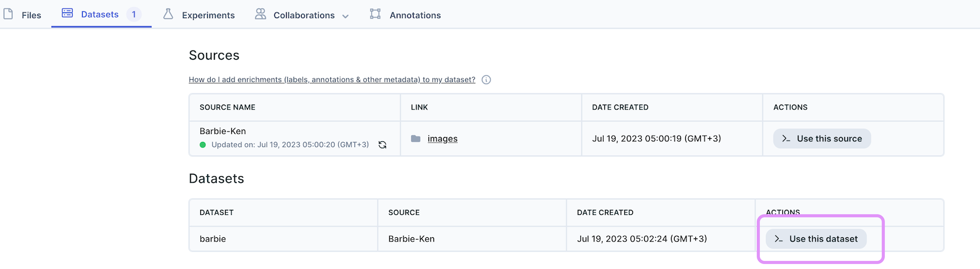This screenshot has width=980, height=269.
Task: Click the Datasets count badge showing 1
Action: (x=134, y=14)
